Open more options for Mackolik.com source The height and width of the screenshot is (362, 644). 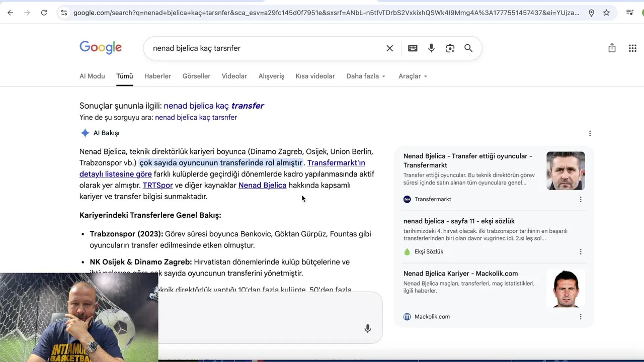click(x=581, y=317)
